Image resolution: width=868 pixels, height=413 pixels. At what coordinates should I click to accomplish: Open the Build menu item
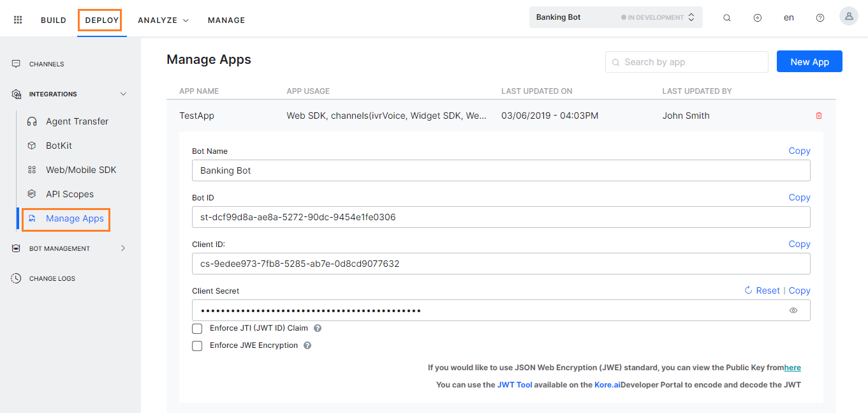coord(53,20)
